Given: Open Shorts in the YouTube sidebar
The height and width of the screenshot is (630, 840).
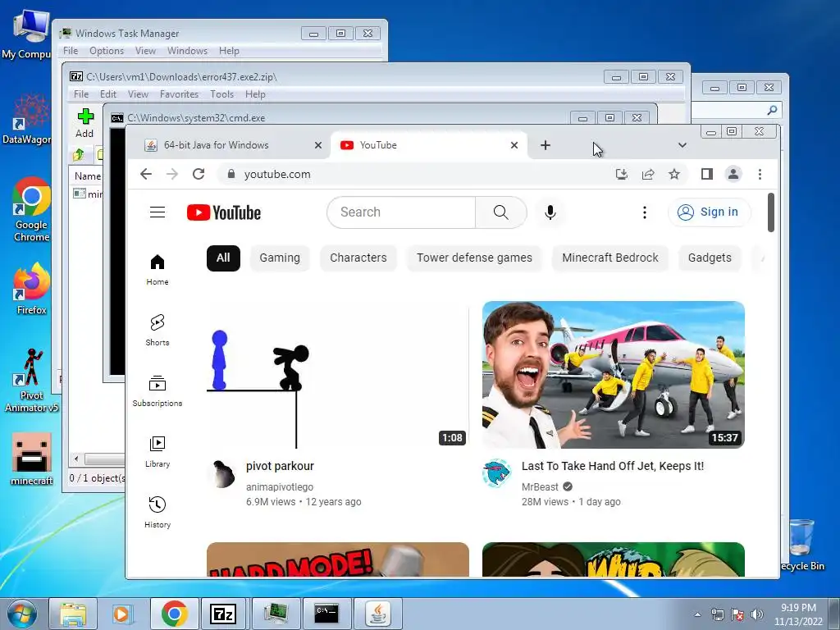Looking at the screenshot, I should 157,330.
